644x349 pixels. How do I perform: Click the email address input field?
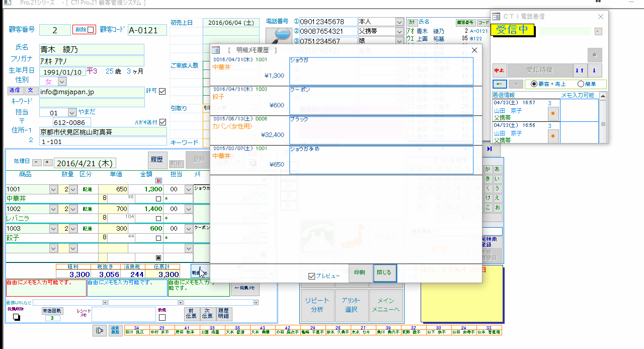[x=92, y=92]
